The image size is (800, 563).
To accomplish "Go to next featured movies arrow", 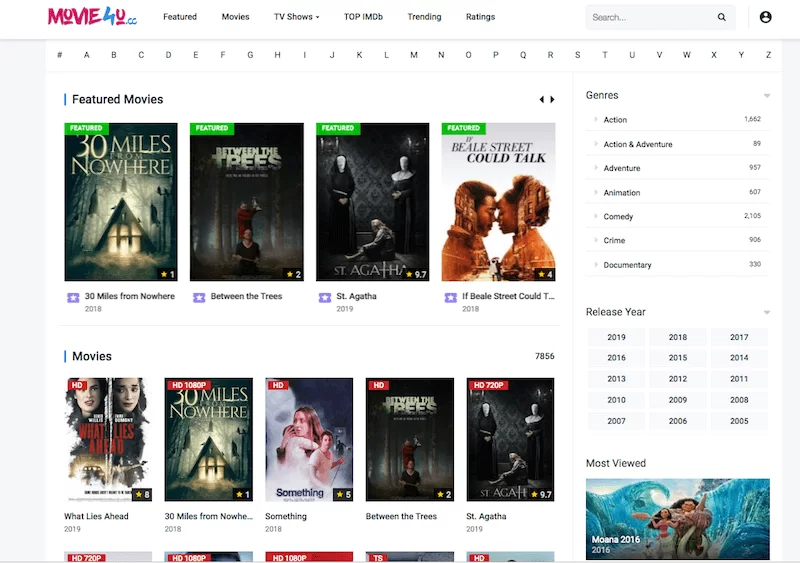I will 552,100.
